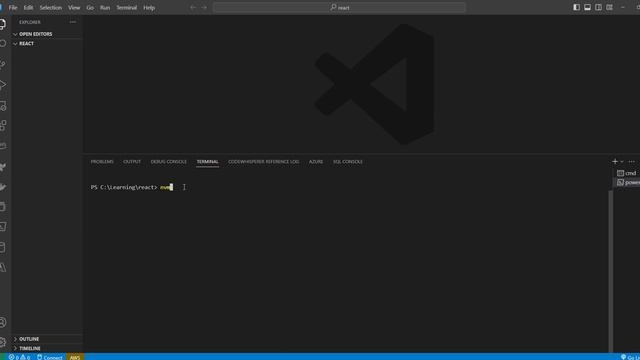Open the Edit menu
640x360 pixels.
pyautogui.click(x=28, y=7)
